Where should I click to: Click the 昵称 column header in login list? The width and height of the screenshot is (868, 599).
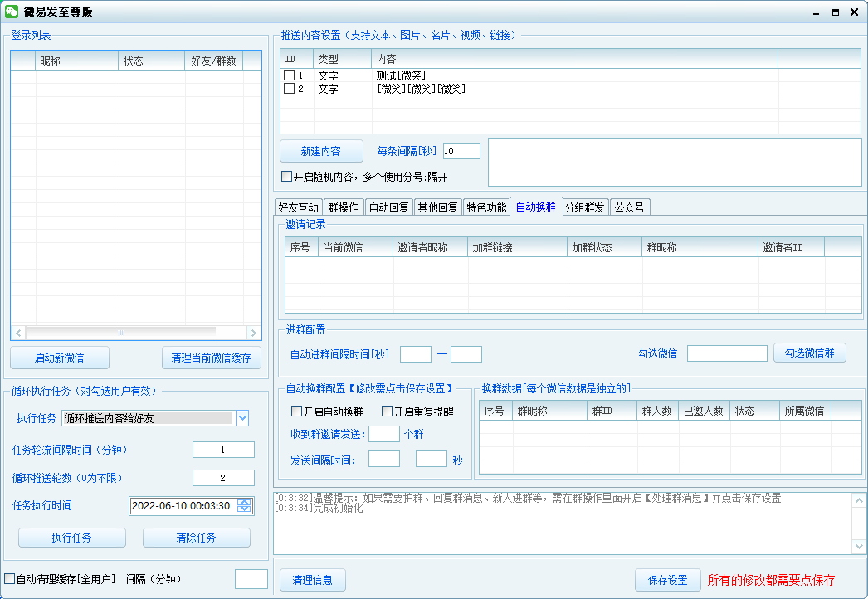point(77,61)
